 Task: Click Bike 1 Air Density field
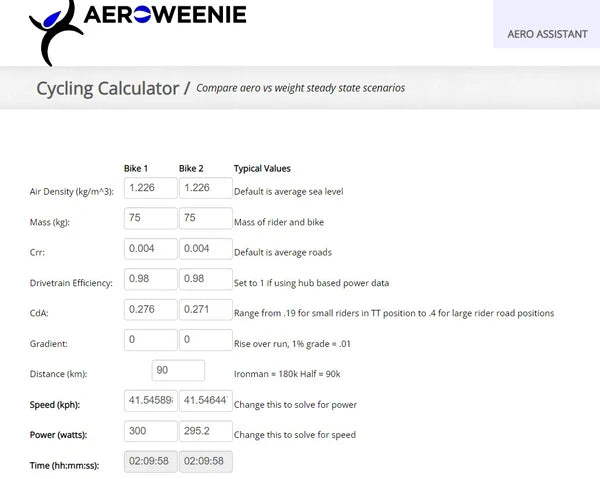pyautogui.click(x=150, y=189)
